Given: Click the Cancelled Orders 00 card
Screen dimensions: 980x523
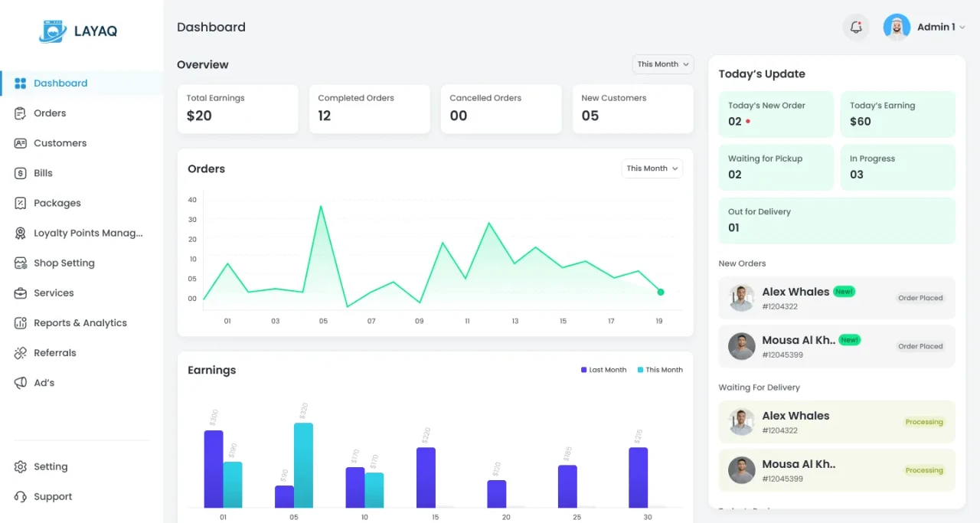Looking at the screenshot, I should pos(501,109).
